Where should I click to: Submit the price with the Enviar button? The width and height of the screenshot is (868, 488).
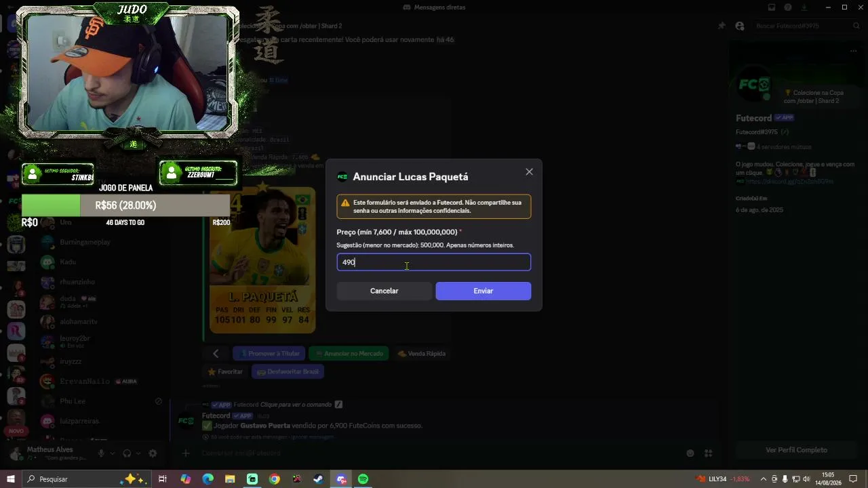tap(483, 291)
